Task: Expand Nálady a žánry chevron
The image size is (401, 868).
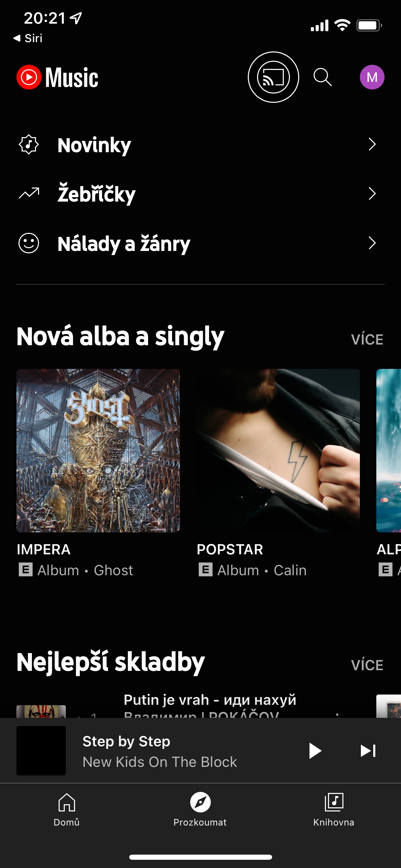Action: 372,243
